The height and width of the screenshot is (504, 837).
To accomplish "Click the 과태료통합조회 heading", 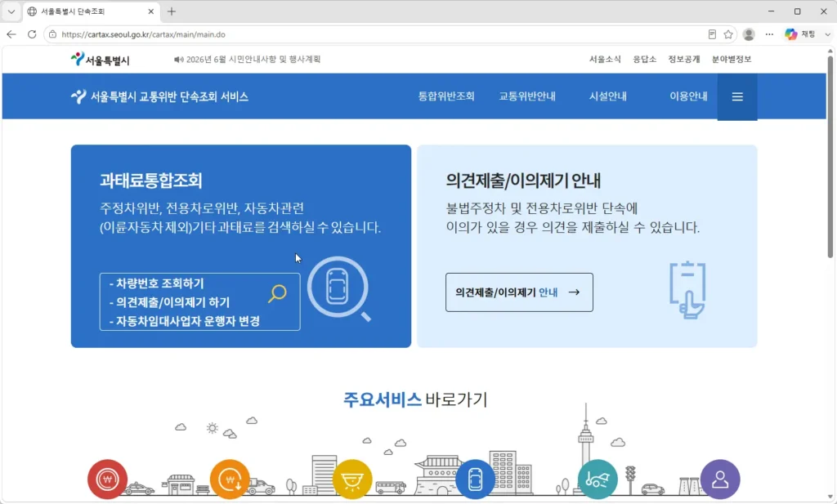I will (x=151, y=181).
